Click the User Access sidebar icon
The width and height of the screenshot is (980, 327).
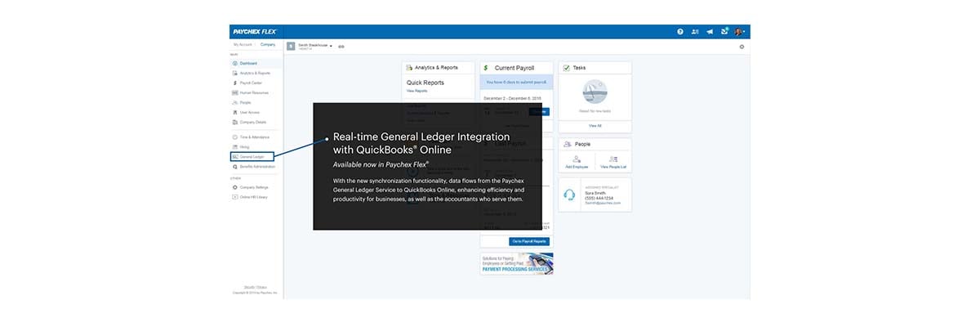[235, 112]
